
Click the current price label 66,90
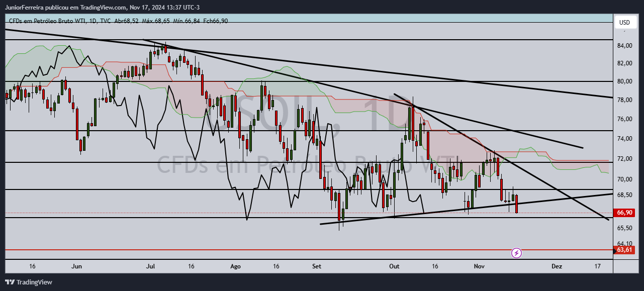tap(624, 213)
